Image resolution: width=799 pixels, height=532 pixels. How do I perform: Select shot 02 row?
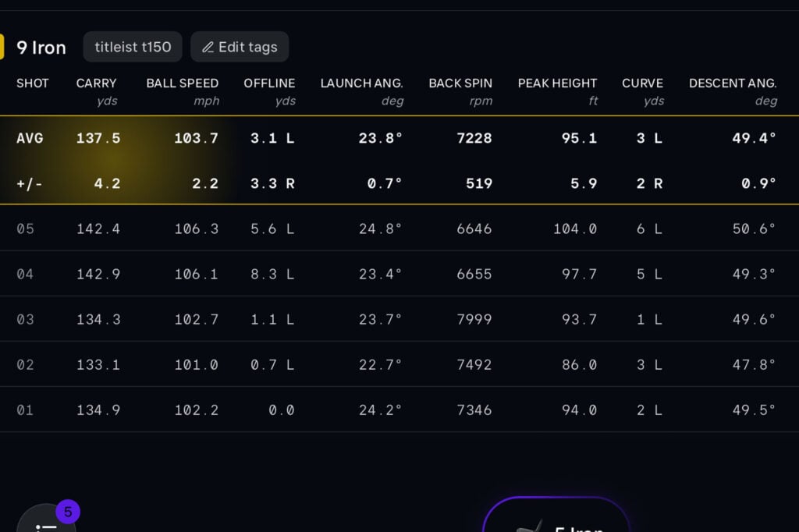[x=398, y=364]
